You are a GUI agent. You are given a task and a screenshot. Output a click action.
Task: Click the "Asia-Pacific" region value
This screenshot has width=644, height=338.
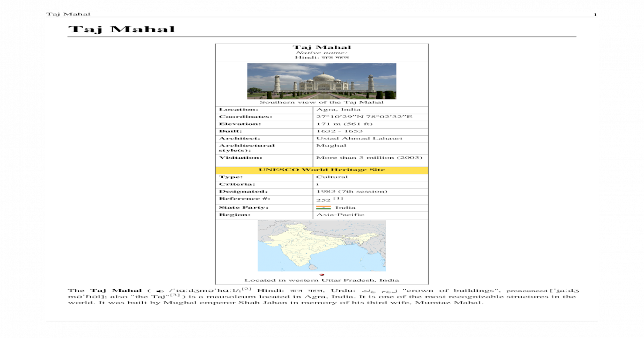[340, 215]
